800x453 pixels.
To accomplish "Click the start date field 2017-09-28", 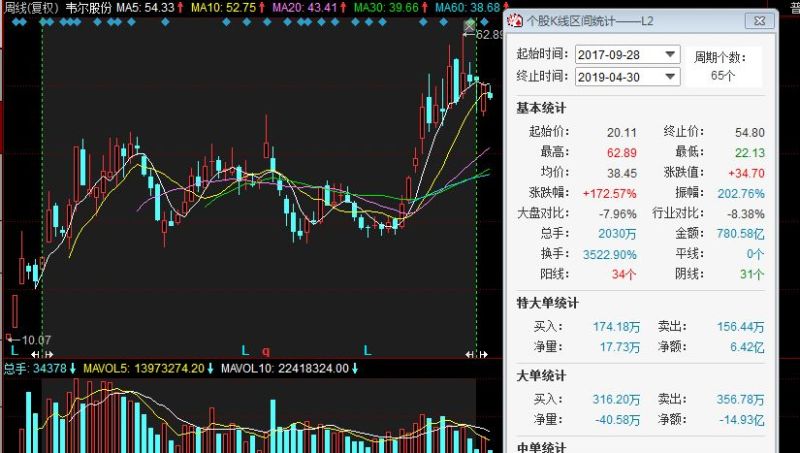I will click(627, 55).
